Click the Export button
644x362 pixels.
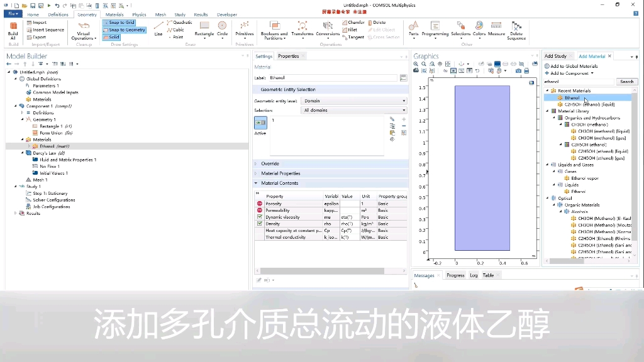[x=36, y=37]
